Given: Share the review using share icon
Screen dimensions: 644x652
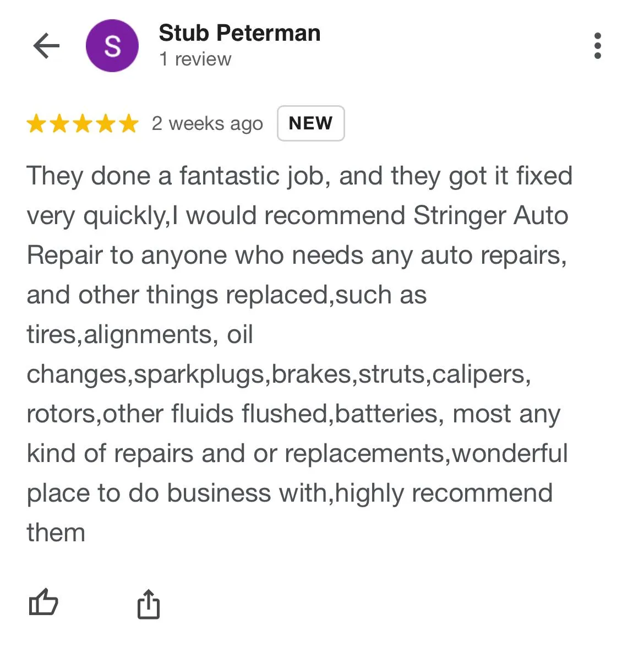Looking at the screenshot, I should [149, 604].
